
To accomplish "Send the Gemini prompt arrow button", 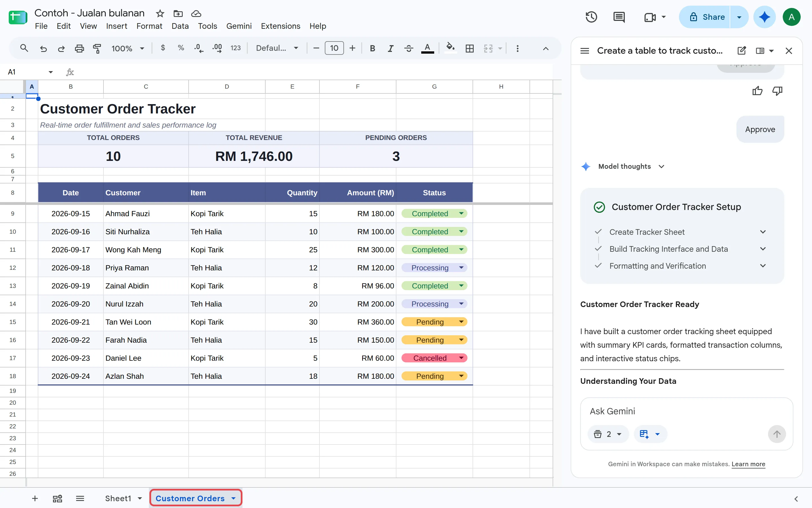I will click(776, 434).
